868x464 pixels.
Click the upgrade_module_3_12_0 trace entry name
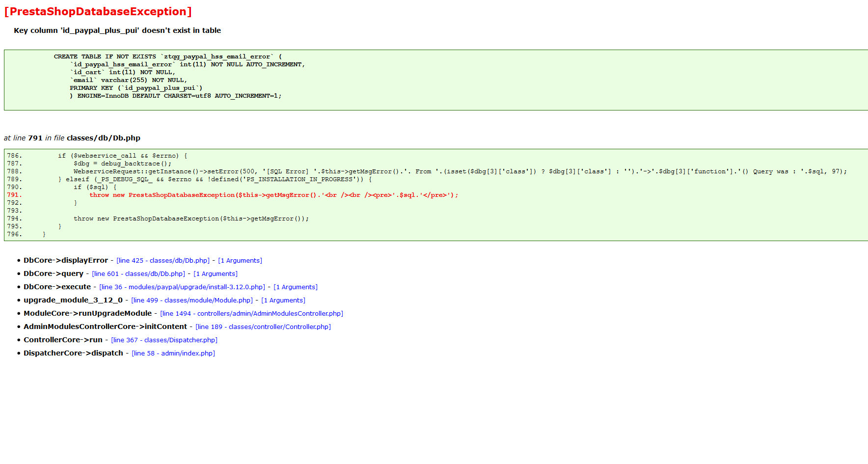(x=73, y=300)
